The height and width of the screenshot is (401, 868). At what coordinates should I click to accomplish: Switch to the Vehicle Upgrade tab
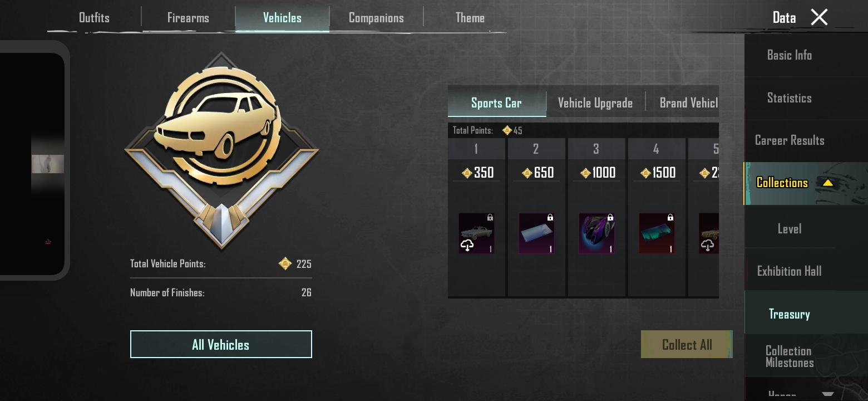(x=595, y=103)
